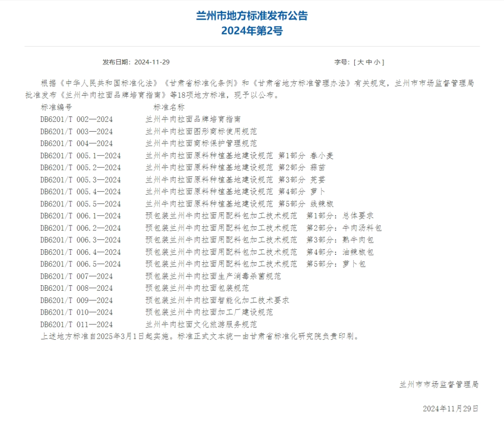
Task: Click the subtitle 2024年第2号
Action: pyautogui.click(x=252, y=31)
